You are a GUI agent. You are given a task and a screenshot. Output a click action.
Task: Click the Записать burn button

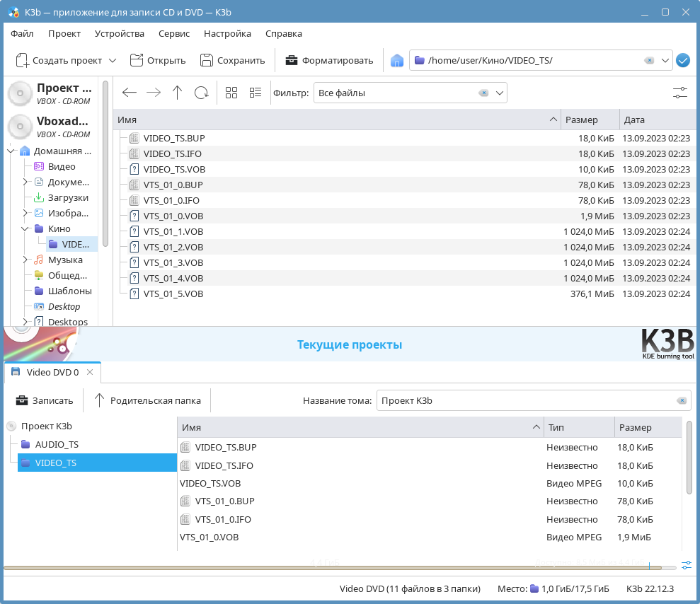point(45,400)
